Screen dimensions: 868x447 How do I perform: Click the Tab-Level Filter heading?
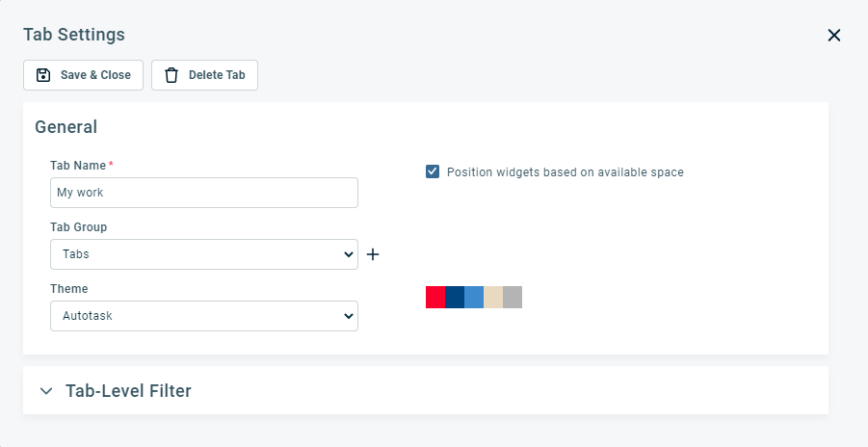click(128, 391)
